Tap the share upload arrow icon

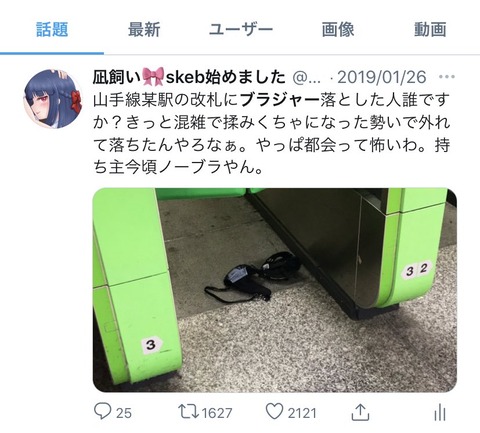pyautogui.click(x=360, y=412)
